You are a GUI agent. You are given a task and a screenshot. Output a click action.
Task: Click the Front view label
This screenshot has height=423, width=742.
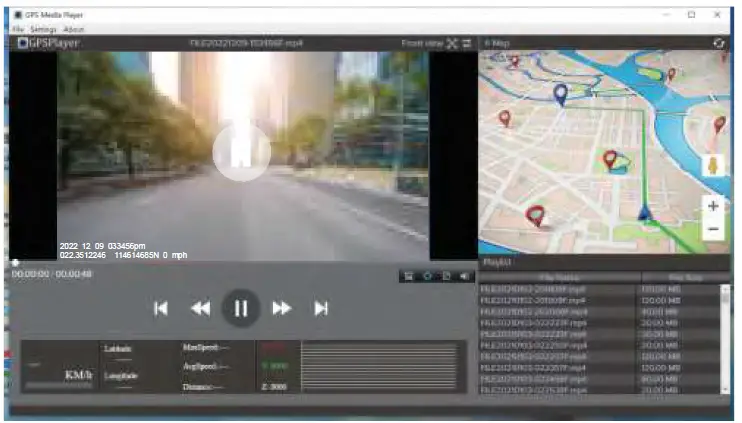coord(422,44)
